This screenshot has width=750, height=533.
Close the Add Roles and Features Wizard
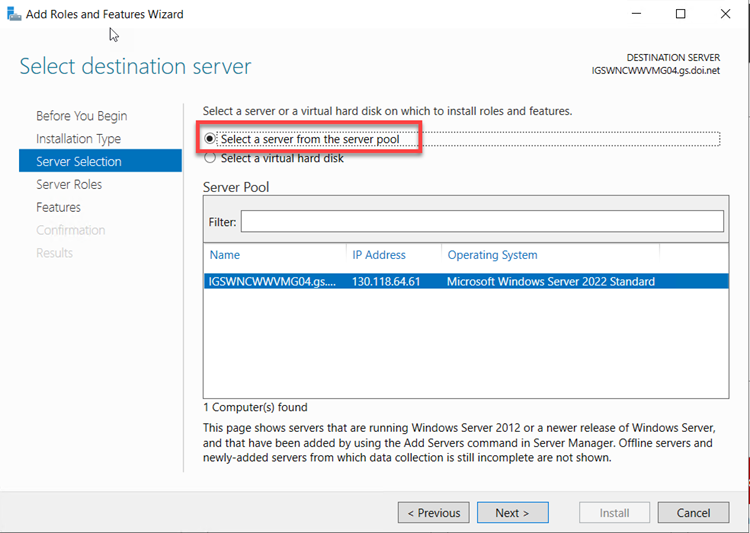[x=726, y=15]
